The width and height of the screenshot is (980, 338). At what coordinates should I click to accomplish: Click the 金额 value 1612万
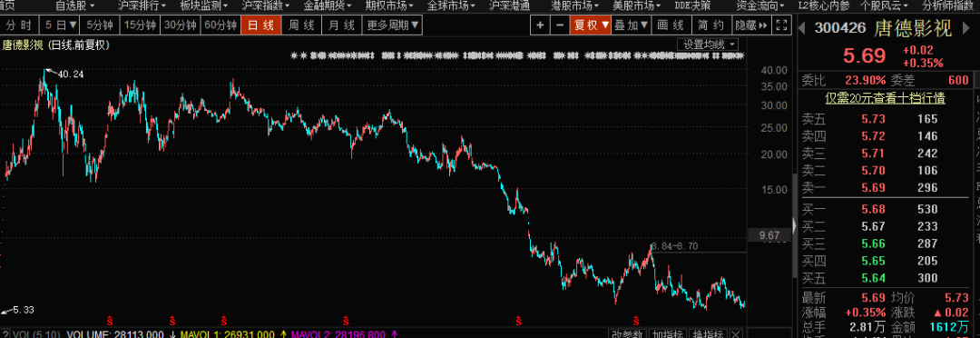[949, 327]
